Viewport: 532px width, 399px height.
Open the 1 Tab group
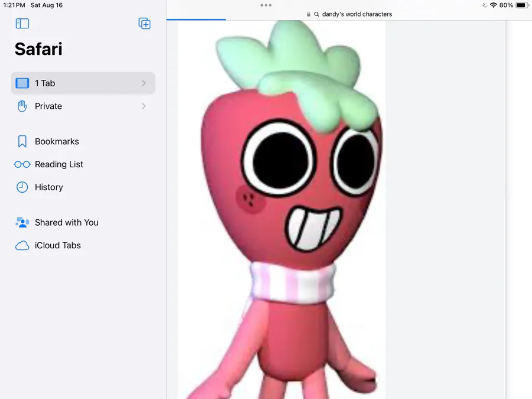point(83,83)
